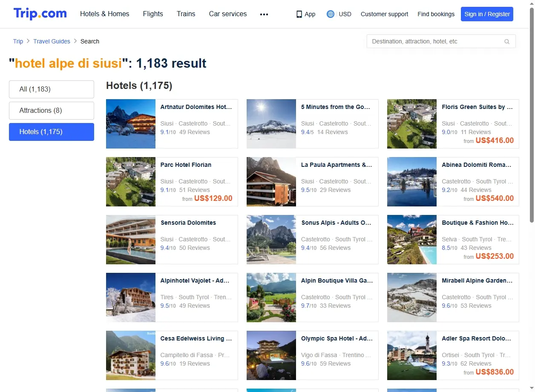Open Olympic Spa Hotel thumbnail

[x=271, y=355]
